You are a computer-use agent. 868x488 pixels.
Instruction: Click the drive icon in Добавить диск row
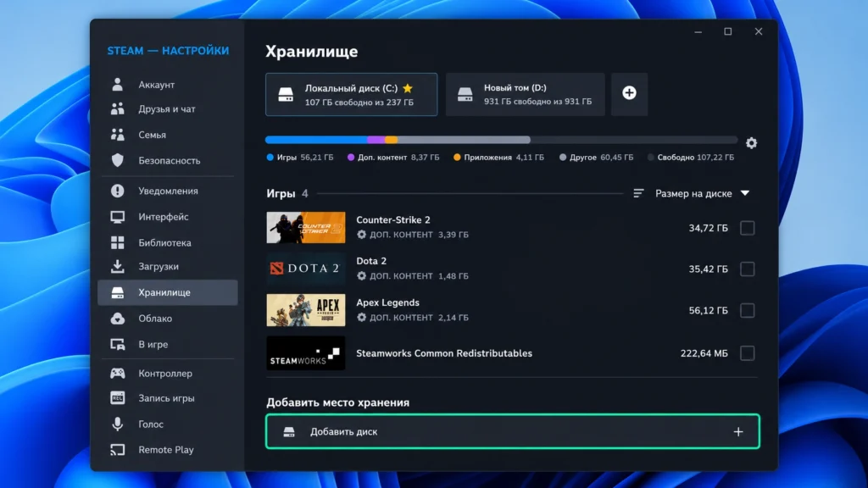pyautogui.click(x=289, y=431)
